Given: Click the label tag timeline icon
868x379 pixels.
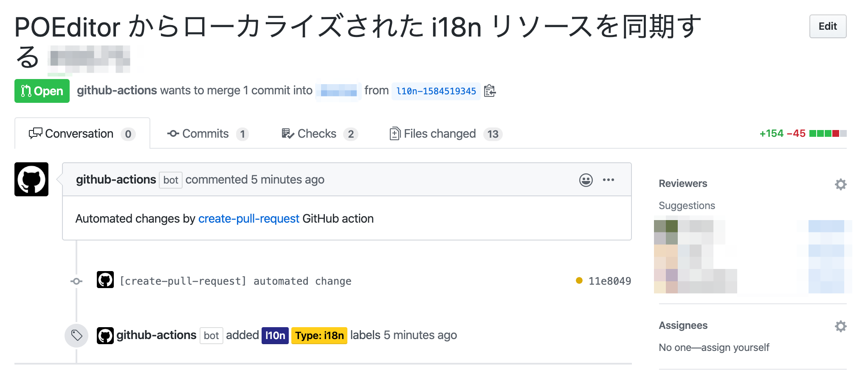Looking at the screenshot, I should coord(76,336).
